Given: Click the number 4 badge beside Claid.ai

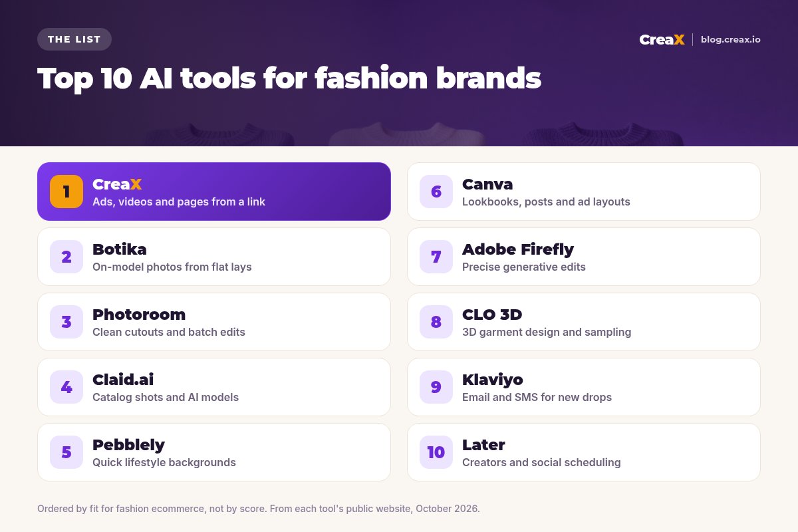Looking at the screenshot, I should coord(66,387).
